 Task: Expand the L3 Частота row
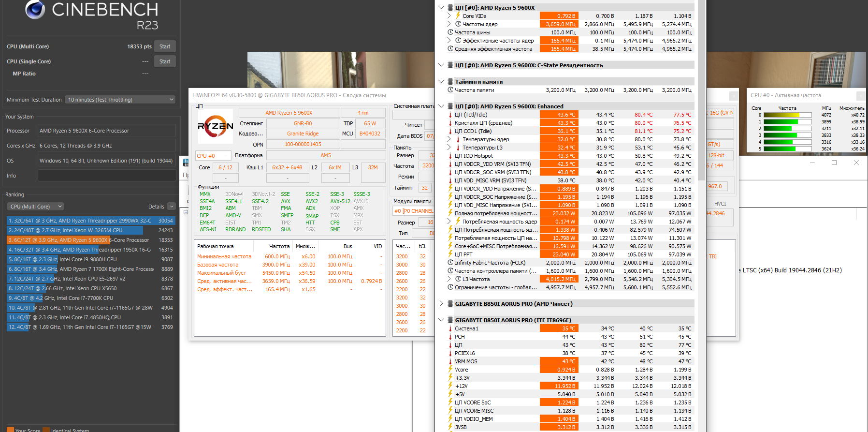coord(449,279)
